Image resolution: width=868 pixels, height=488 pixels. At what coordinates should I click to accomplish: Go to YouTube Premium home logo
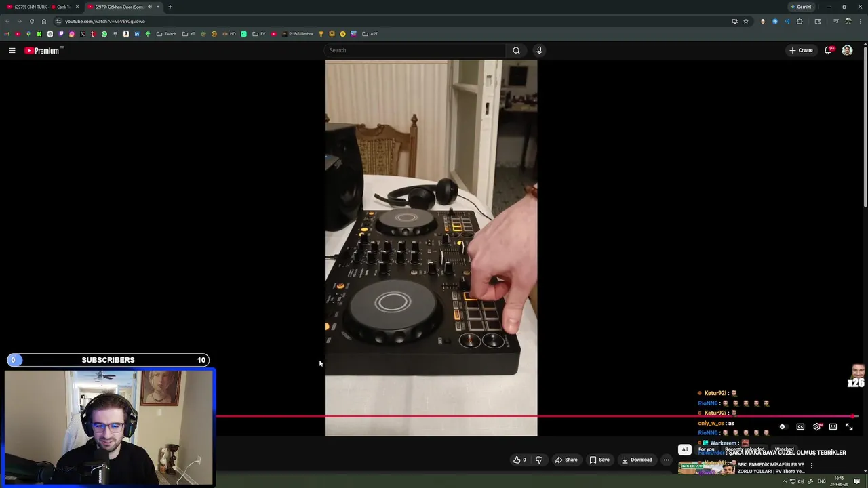(x=44, y=50)
